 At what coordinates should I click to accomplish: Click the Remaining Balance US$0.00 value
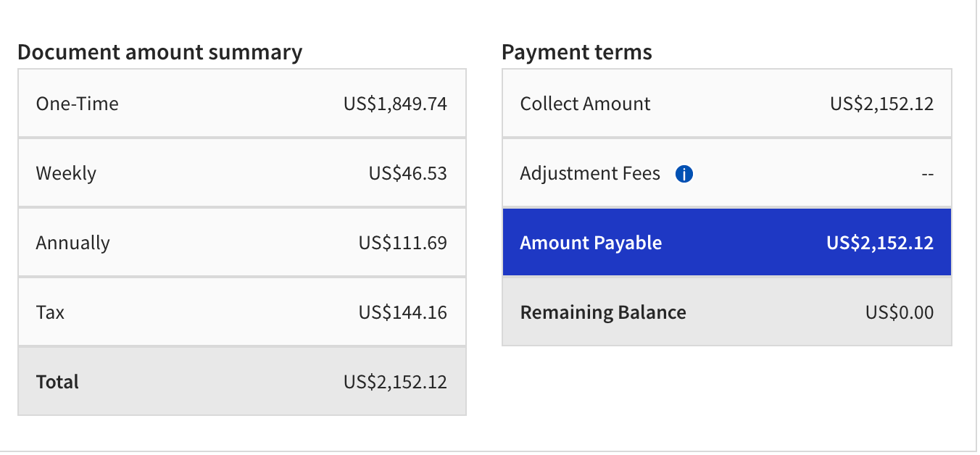(x=900, y=312)
